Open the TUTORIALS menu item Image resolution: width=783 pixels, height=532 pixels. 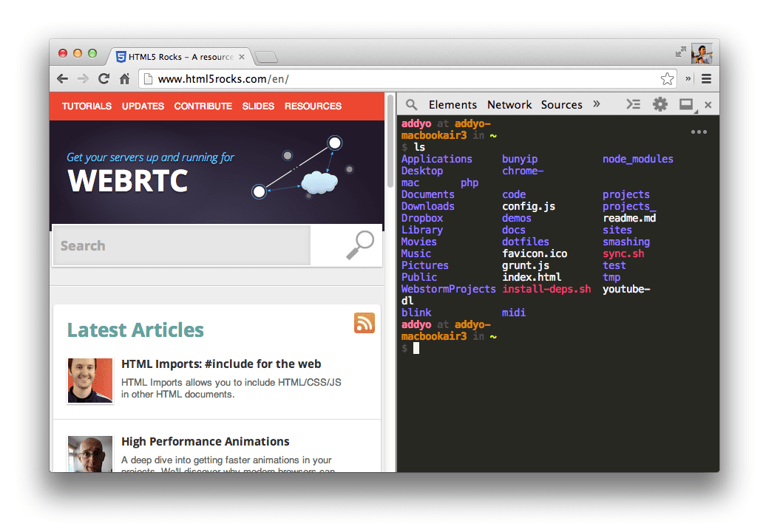[x=87, y=106]
